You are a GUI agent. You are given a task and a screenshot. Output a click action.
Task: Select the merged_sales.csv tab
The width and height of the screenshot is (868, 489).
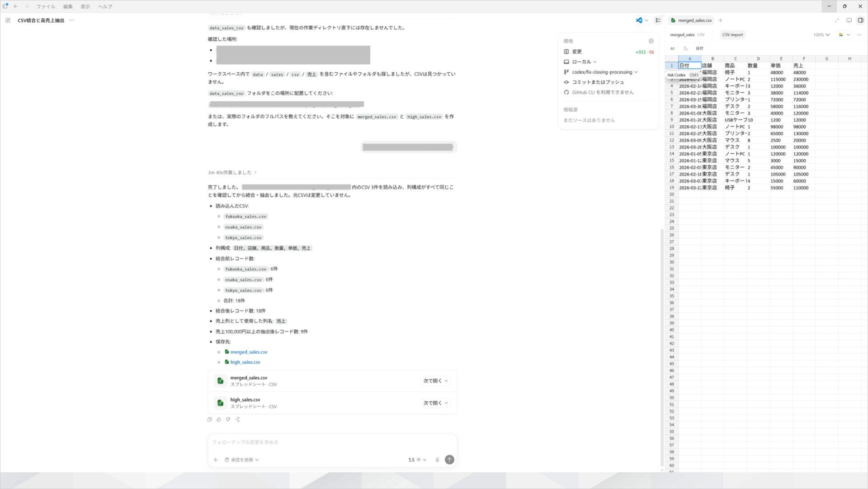(691, 20)
